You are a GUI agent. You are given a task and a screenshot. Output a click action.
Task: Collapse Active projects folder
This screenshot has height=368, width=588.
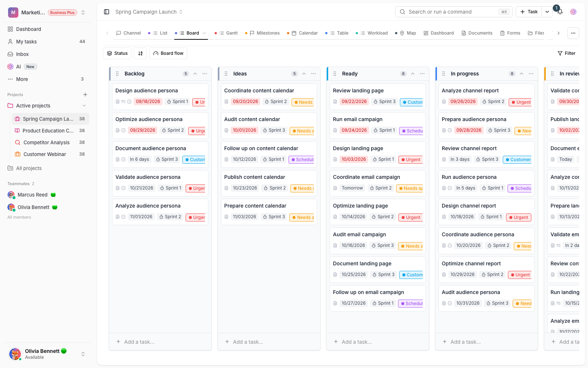84,106
